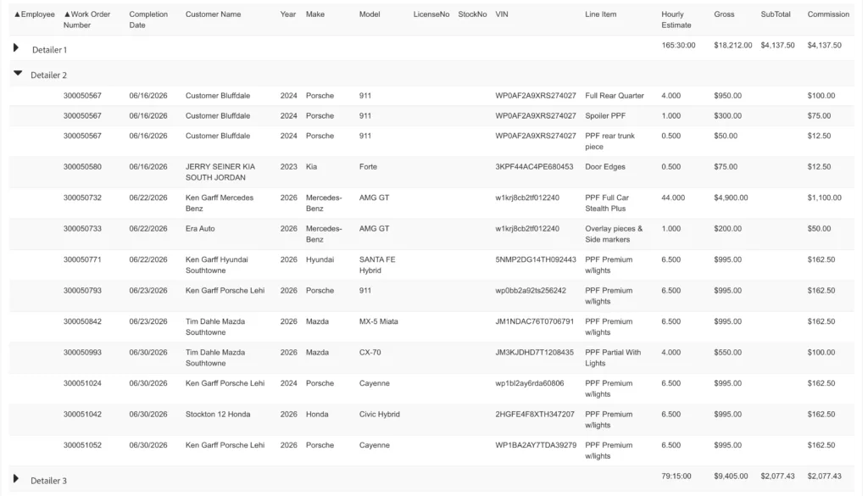Sort by the Employee column header
The image size is (868, 496).
tap(34, 14)
